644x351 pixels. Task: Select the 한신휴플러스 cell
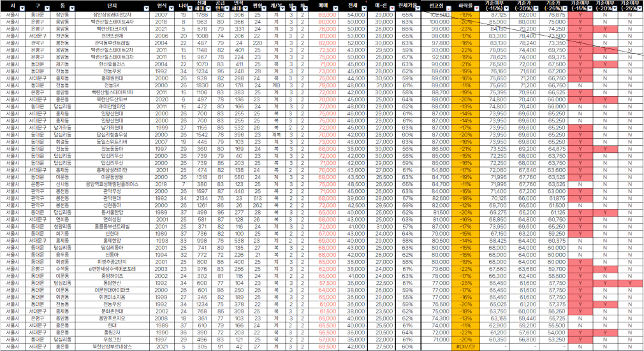click(x=112, y=64)
